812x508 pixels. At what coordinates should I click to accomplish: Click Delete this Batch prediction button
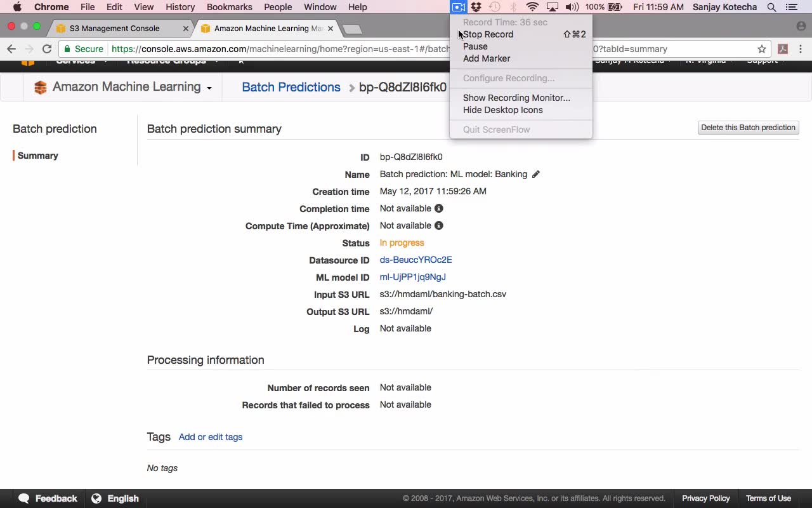tap(748, 128)
